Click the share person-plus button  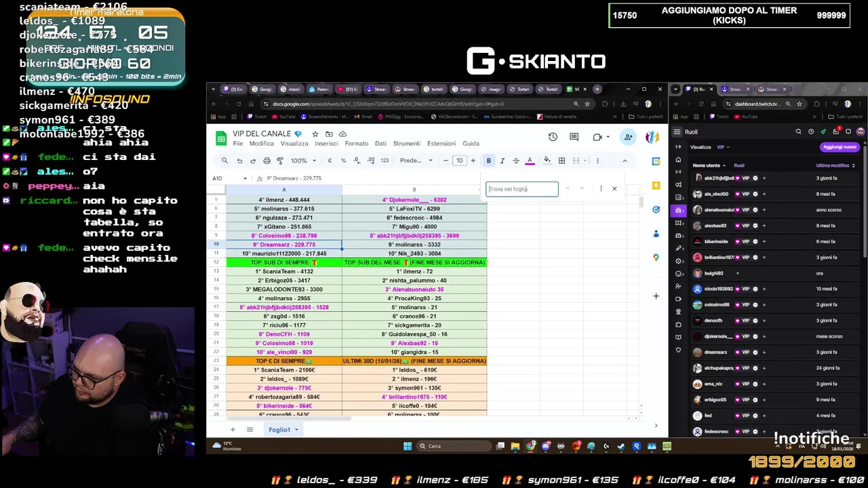pos(628,137)
